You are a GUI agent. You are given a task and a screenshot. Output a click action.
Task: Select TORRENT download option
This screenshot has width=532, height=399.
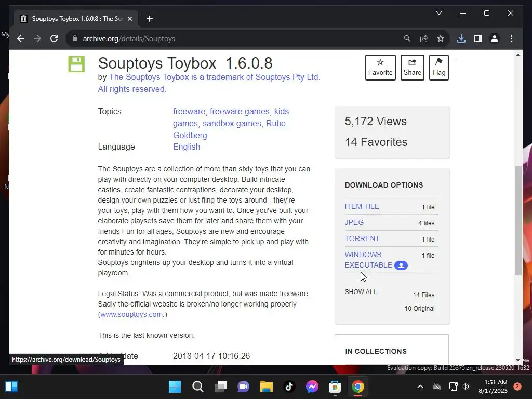click(x=362, y=238)
